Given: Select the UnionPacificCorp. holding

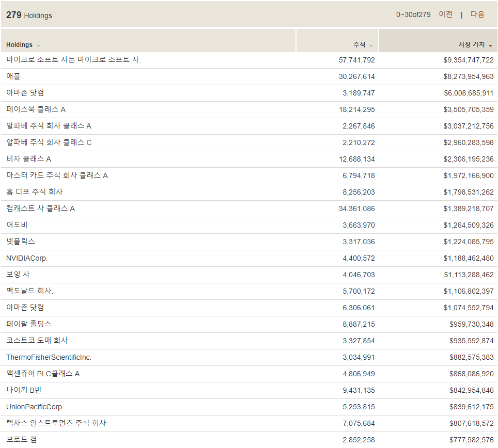Looking at the screenshot, I should 35,406.
